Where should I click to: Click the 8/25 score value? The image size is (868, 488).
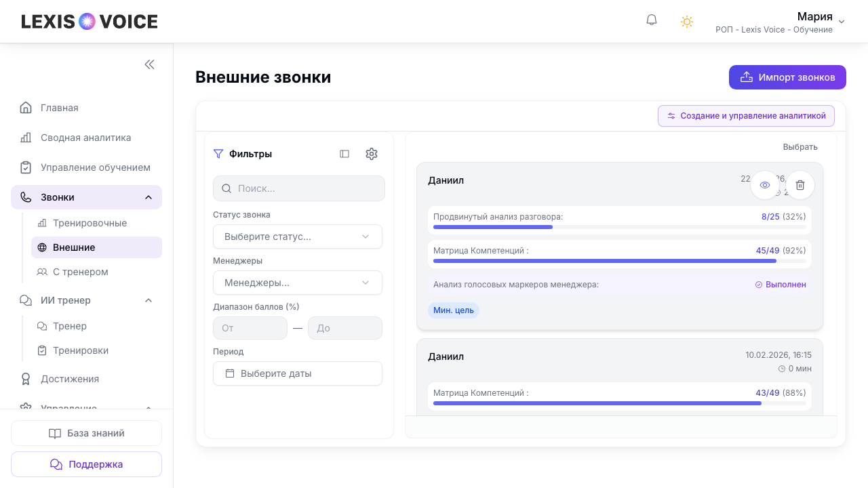770,217
